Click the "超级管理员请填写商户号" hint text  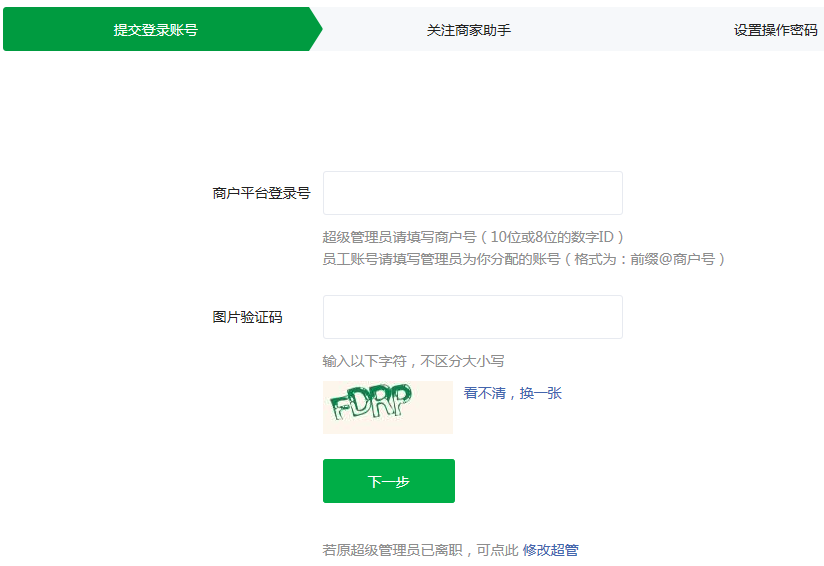pyautogui.click(x=398, y=237)
